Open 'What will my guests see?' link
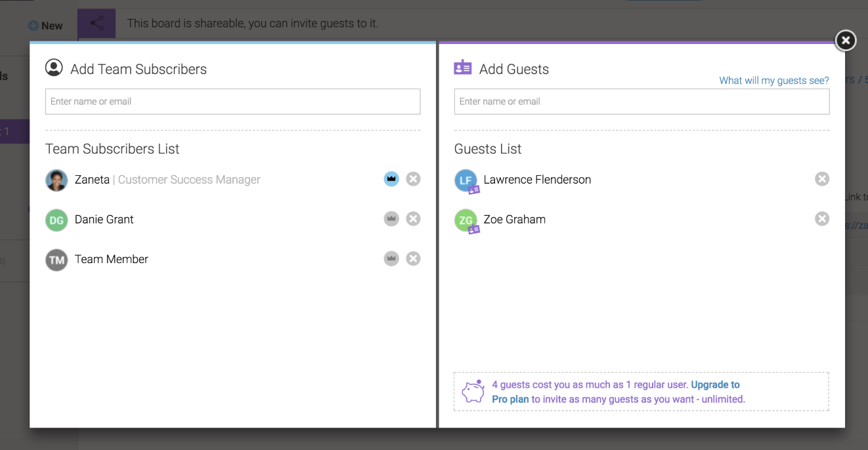868x450 pixels. (x=774, y=81)
